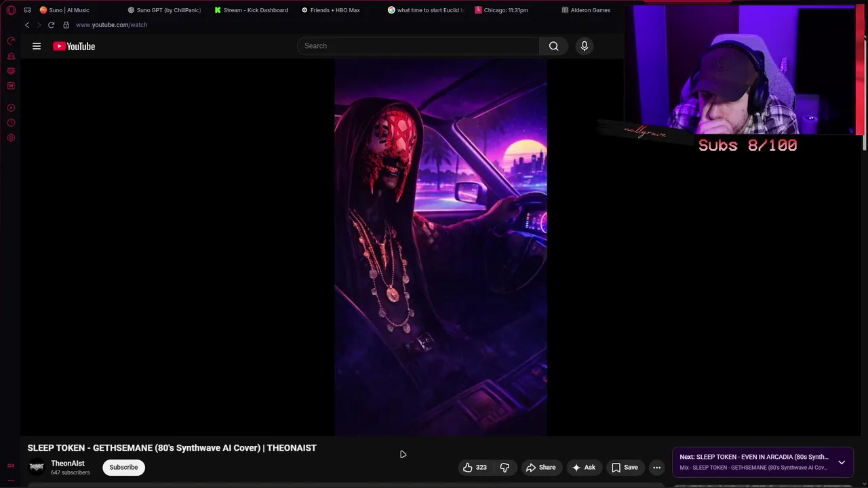The height and width of the screenshot is (488, 868).
Task: Switch to Suno | AI Music tab
Action: coord(64,10)
